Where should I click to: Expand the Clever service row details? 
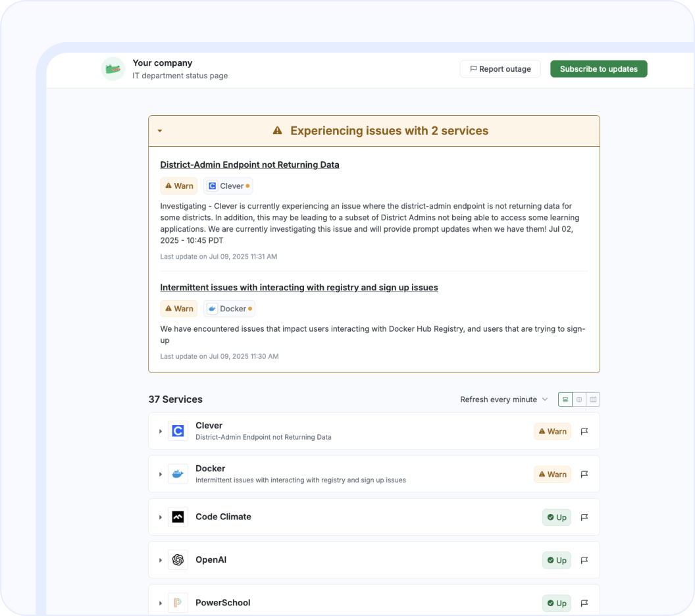point(161,431)
